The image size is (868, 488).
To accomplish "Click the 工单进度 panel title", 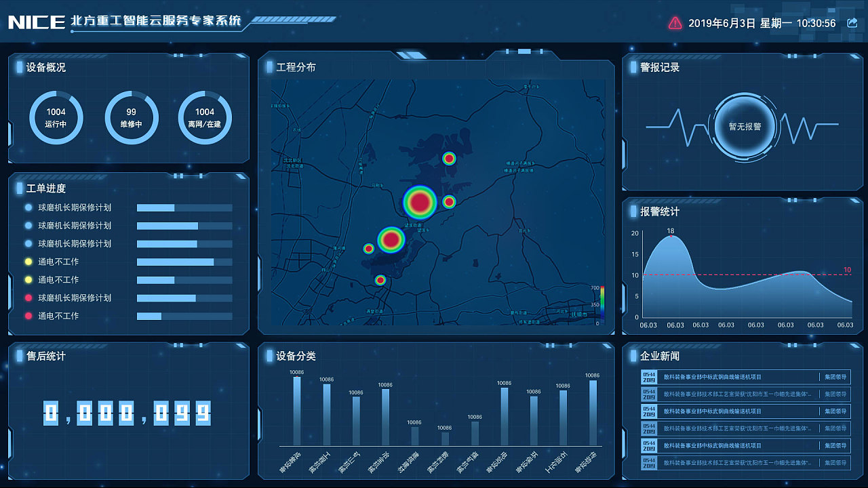I will [x=46, y=188].
